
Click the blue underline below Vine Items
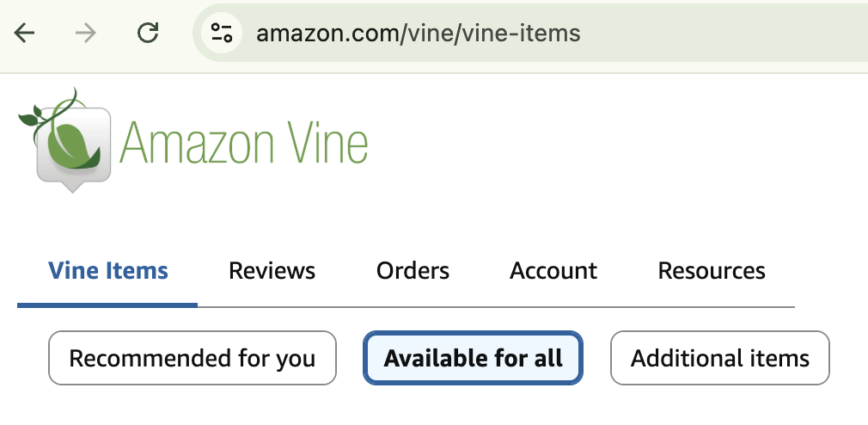[x=107, y=305]
